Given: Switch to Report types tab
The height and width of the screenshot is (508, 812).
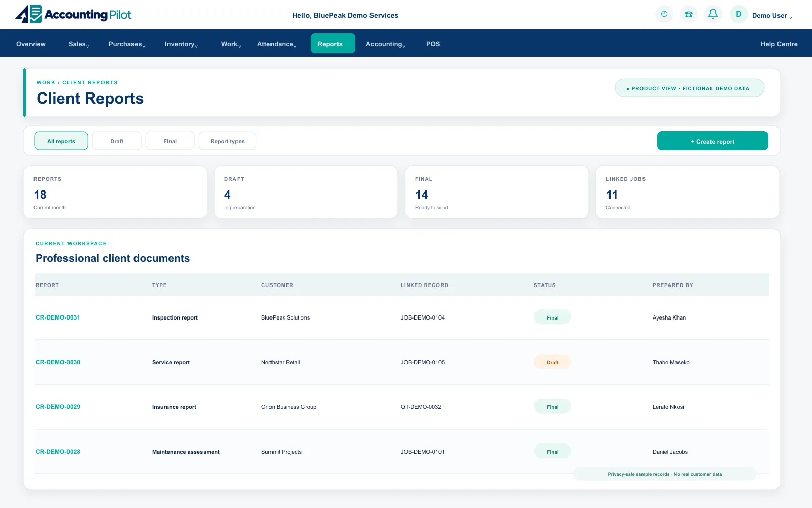Looking at the screenshot, I should point(227,141).
